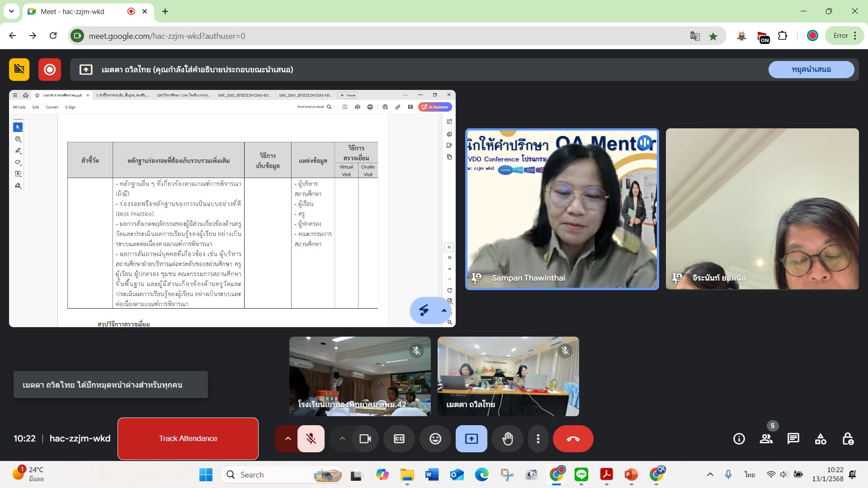Turn on closed captions CC
This screenshot has height=488, width=868.
[399, 439]
